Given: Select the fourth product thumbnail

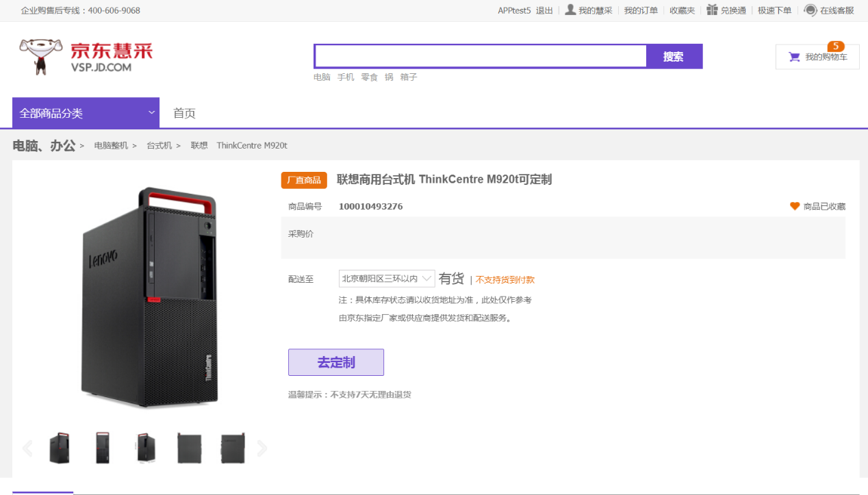Looking at the screenshot, I should [189, 448].
